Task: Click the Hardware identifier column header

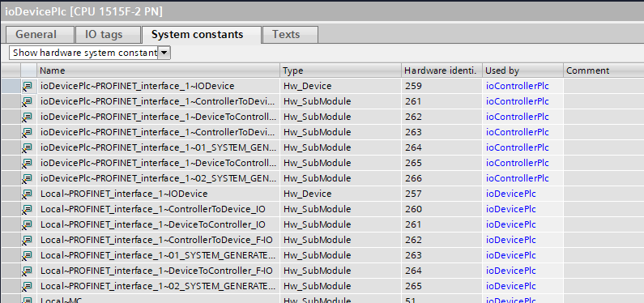Action: (x=441, y=70)
